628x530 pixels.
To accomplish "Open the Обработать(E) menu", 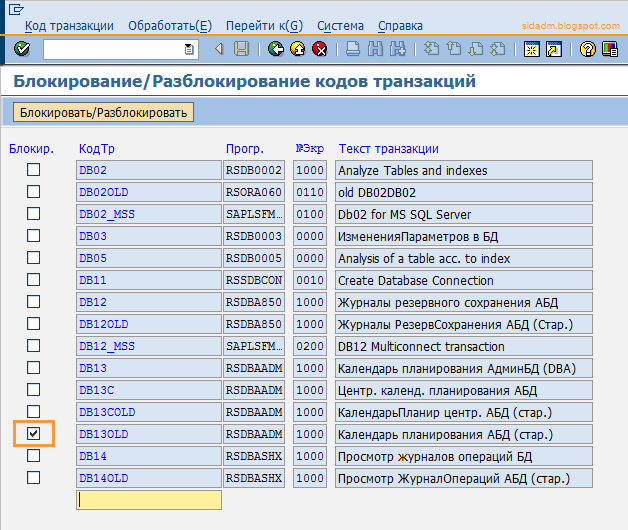I will click(170, 26).
